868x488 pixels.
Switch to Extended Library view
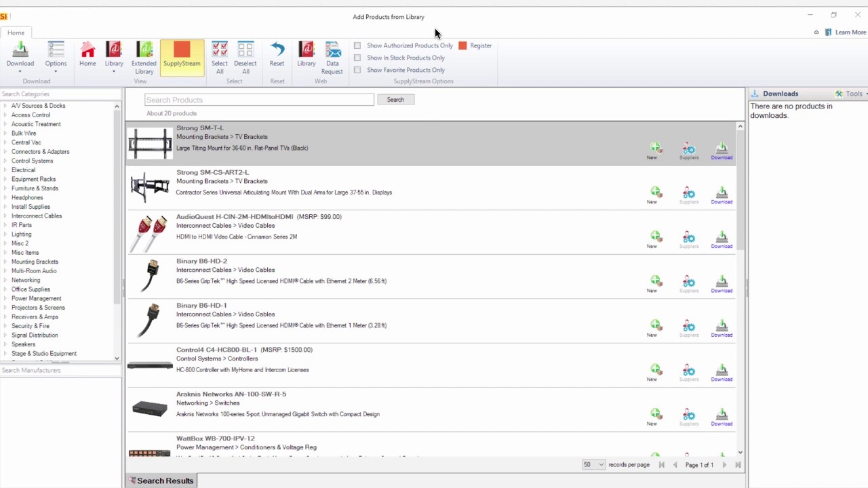point(144,58)
